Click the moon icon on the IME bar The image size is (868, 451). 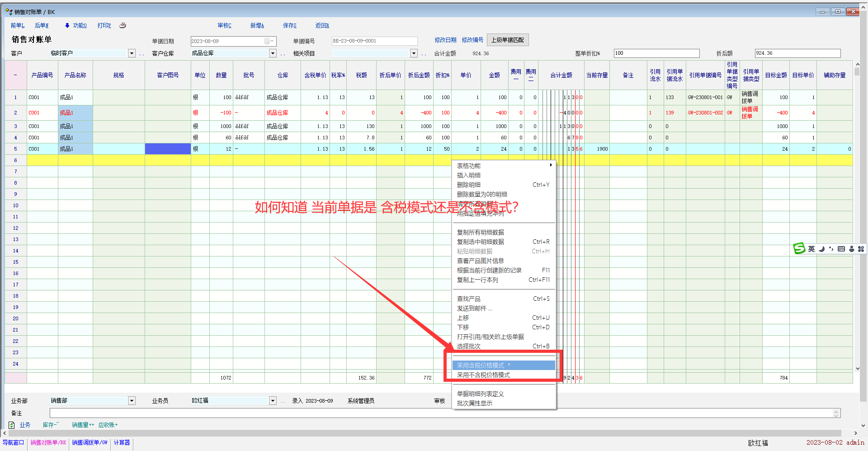tap(822, 249)
